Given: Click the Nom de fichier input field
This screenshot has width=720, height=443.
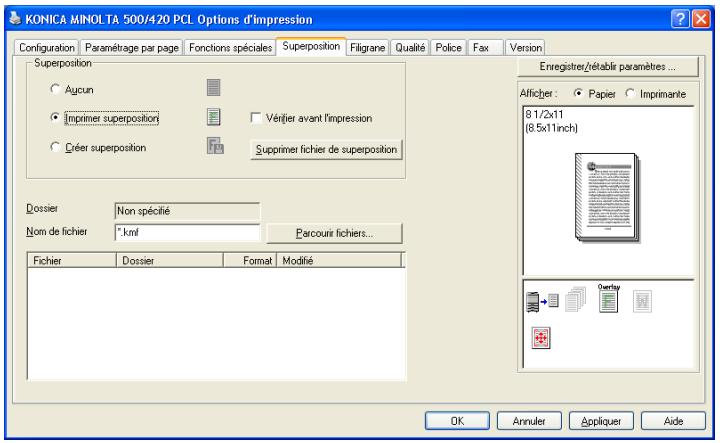Looking at the screenshot, I should (x=187, y=232).
